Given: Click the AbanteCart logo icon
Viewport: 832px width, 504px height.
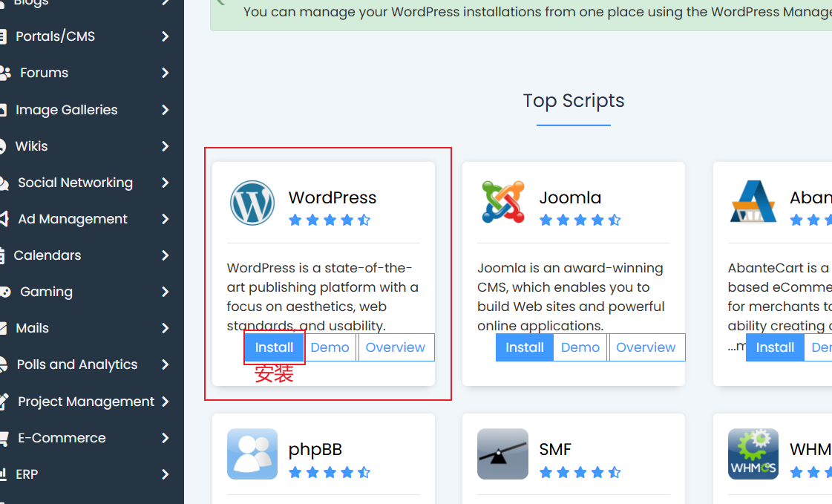Looking at the screenshot, I should tap(753, 203).
